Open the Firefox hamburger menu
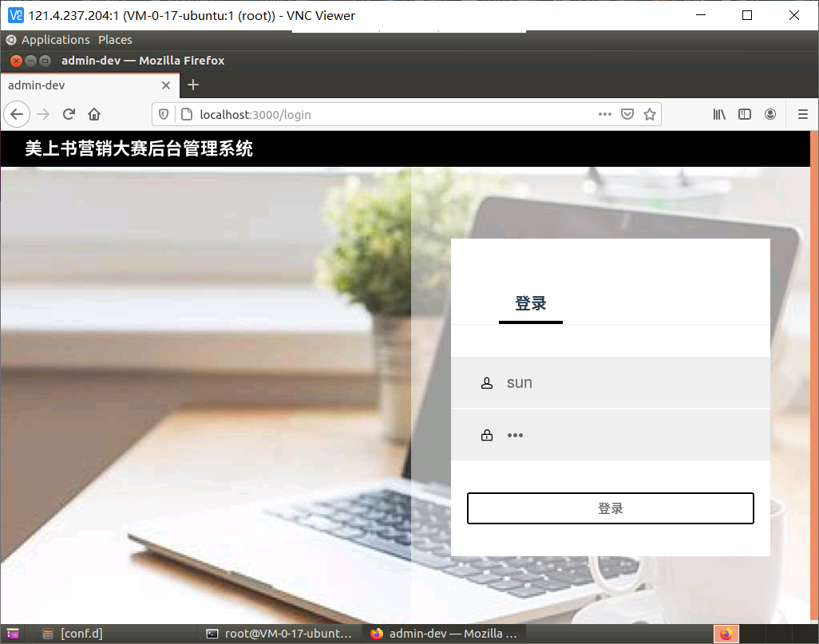819x644 pixels. [x=803, y=114]
